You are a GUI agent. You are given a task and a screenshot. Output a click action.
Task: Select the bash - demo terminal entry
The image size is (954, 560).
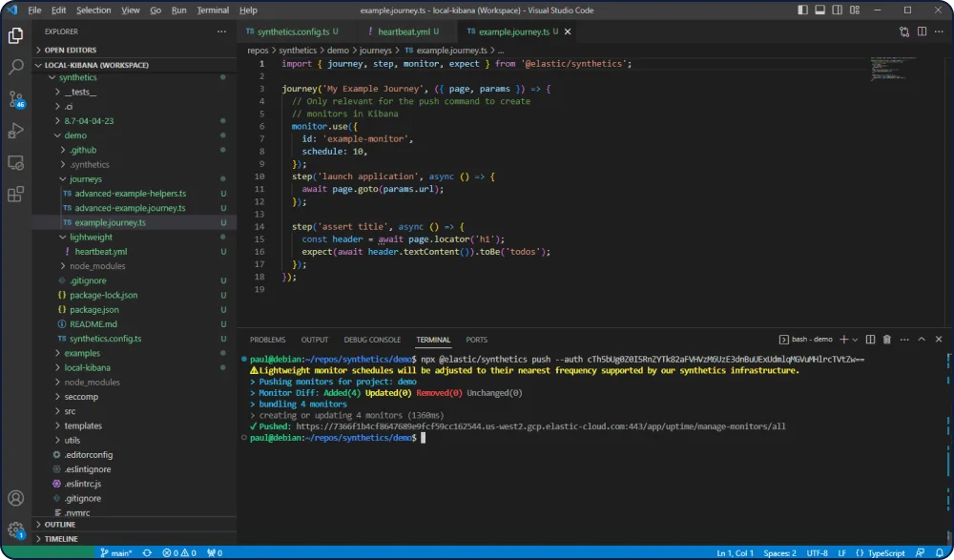[x=811, y=338]
